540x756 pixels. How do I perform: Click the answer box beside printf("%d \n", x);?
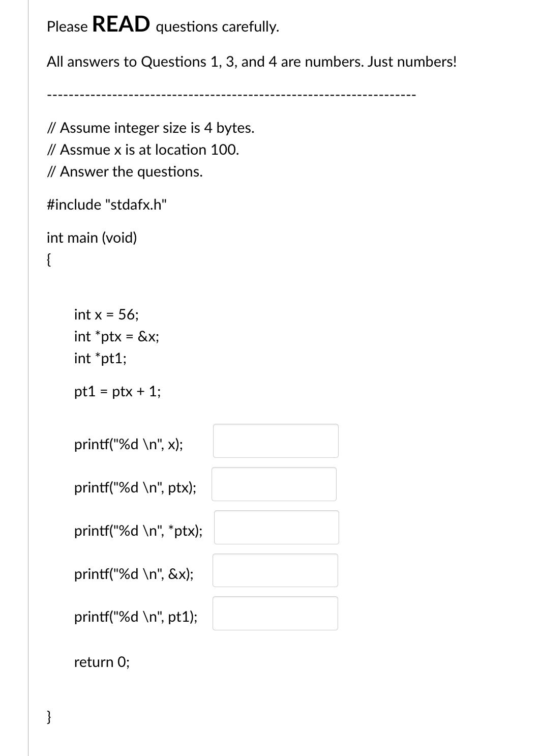[276, 441]
